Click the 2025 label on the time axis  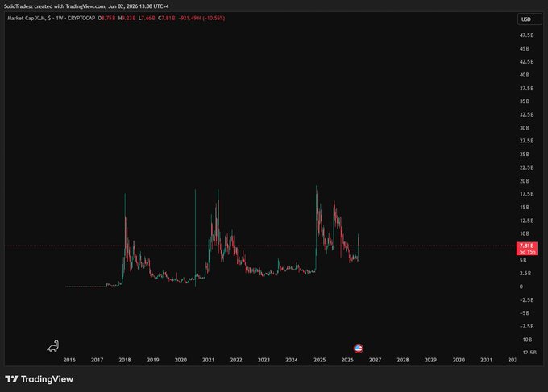coord(319,360)
